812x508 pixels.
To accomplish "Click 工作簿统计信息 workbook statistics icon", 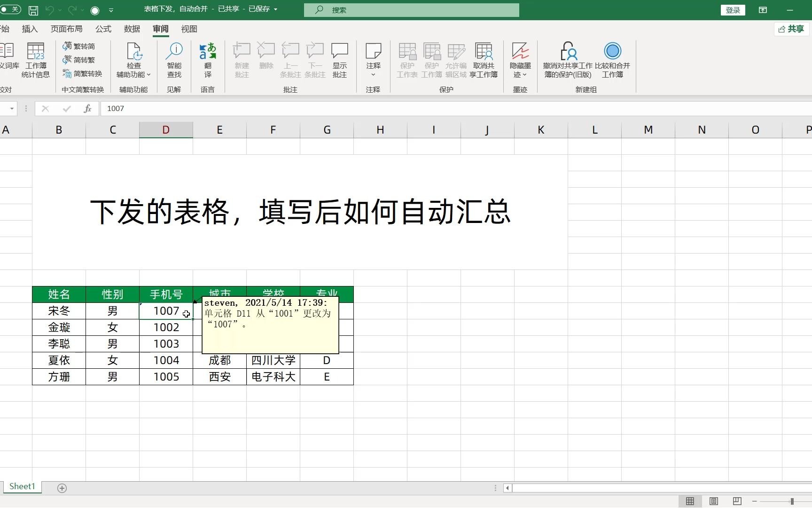I will [x=36, y=60].
